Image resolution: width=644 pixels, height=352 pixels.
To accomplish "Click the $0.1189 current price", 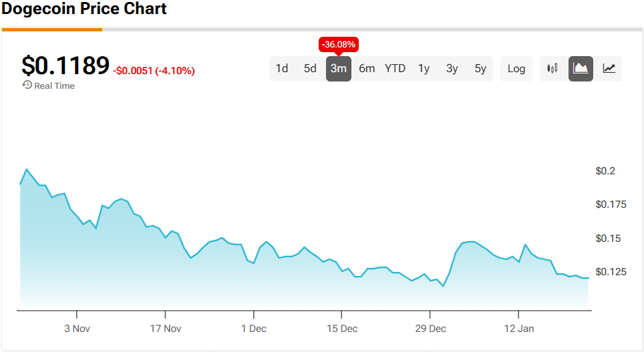I will (x=65, y=65).
